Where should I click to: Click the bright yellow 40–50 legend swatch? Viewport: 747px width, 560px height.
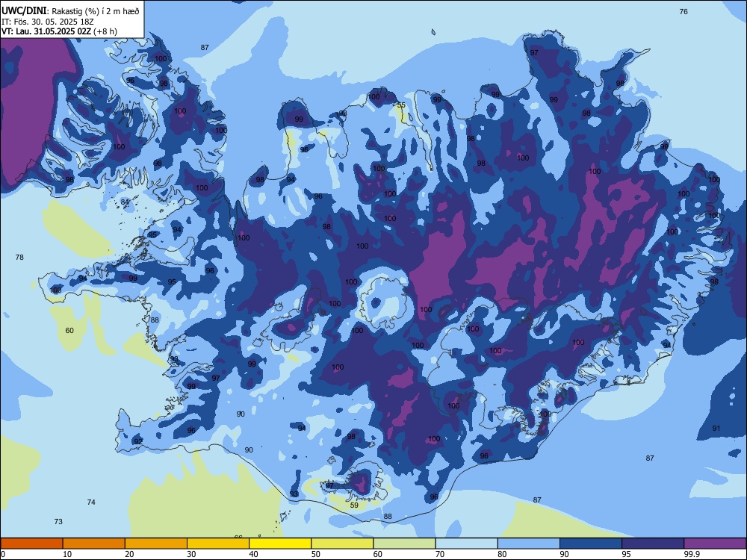(280, 544)
